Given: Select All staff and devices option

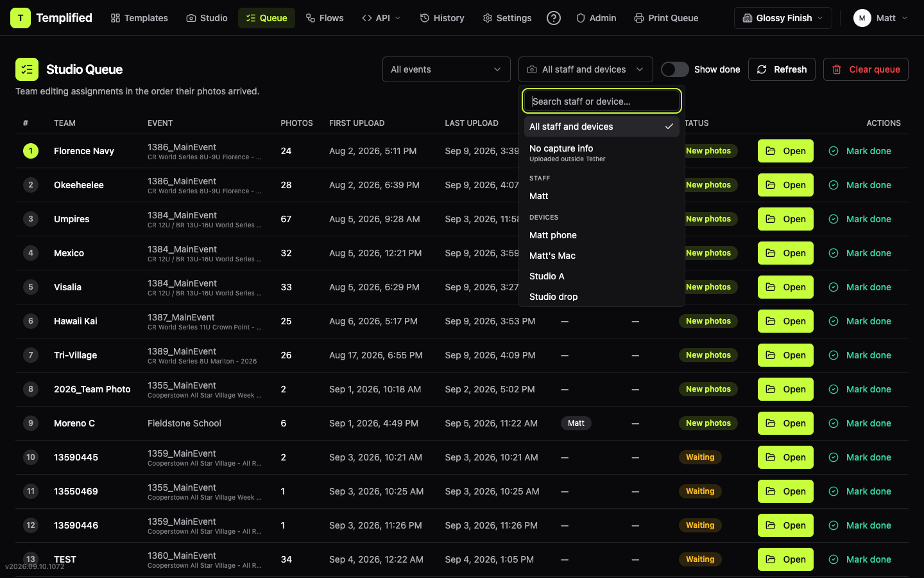Looking at the screenshot, I should tap(602, 127).
